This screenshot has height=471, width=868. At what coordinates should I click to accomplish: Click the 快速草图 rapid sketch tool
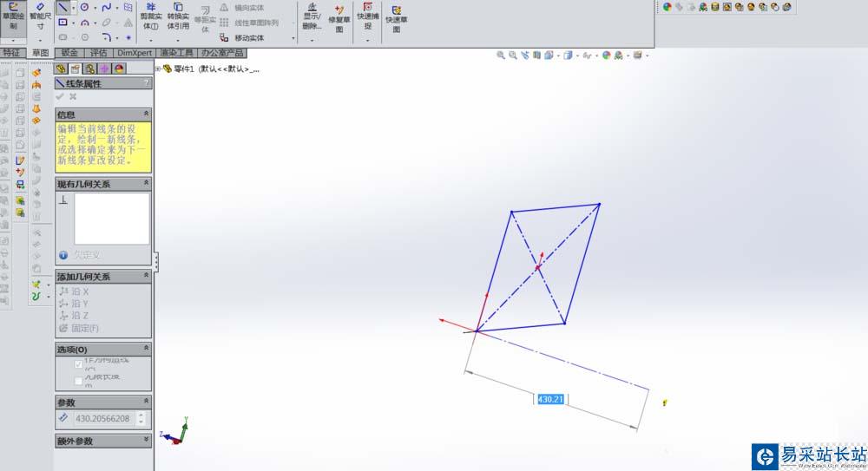[x=397, y=19]
